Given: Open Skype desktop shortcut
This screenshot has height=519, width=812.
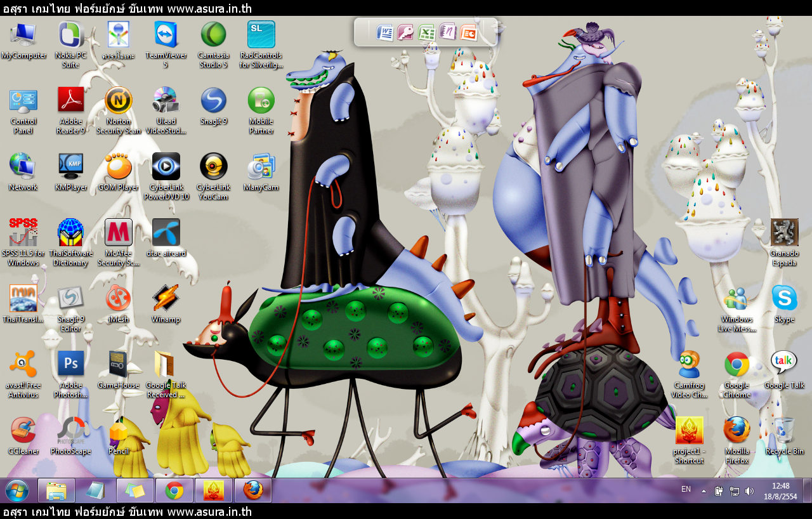Looking at the screenshot, I should (x=784, y=305).
